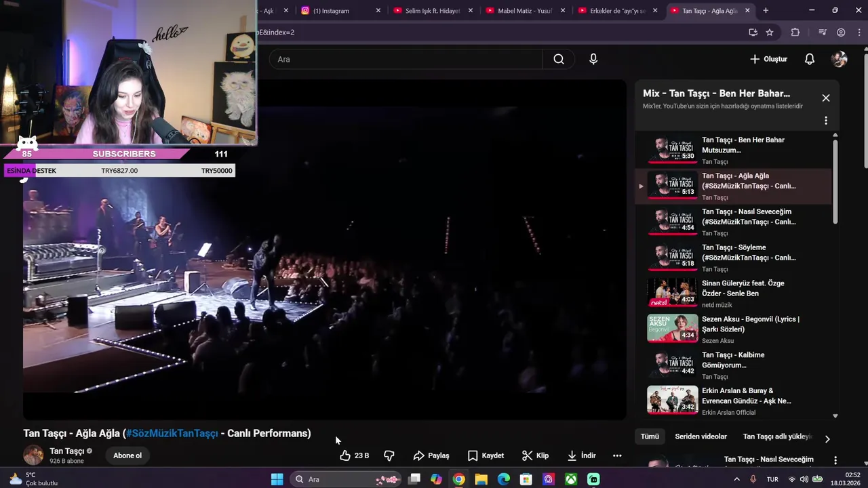Open a new browser tab

[766, 11]
